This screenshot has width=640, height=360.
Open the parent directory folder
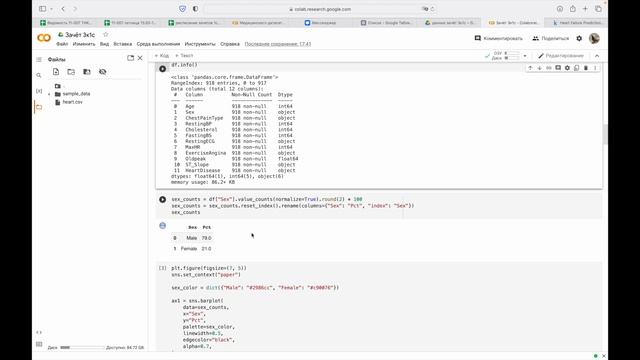point(58,86)
